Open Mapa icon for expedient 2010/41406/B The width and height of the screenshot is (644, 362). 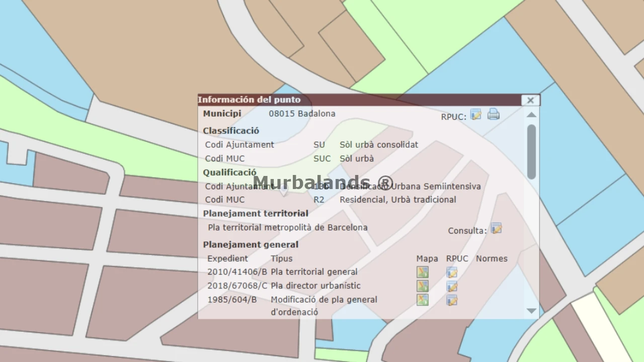click(422, 273)
